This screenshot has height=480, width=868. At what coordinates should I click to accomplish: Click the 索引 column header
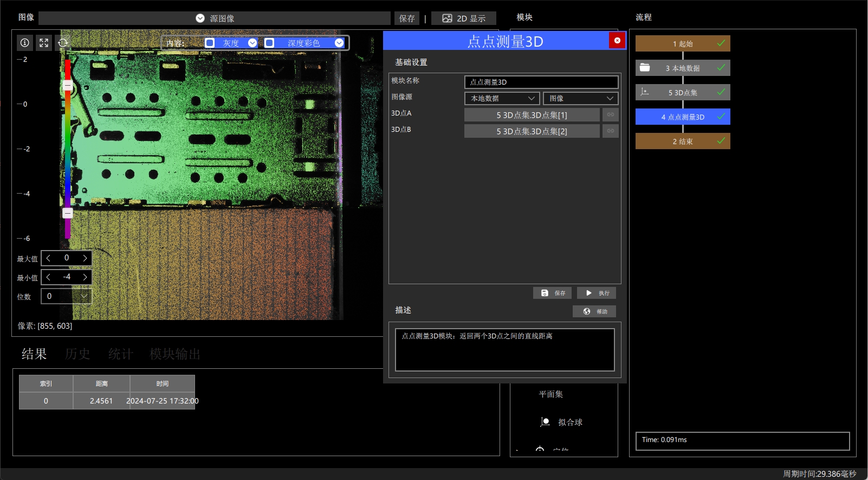pyautogui.click(x=46, y=383)
